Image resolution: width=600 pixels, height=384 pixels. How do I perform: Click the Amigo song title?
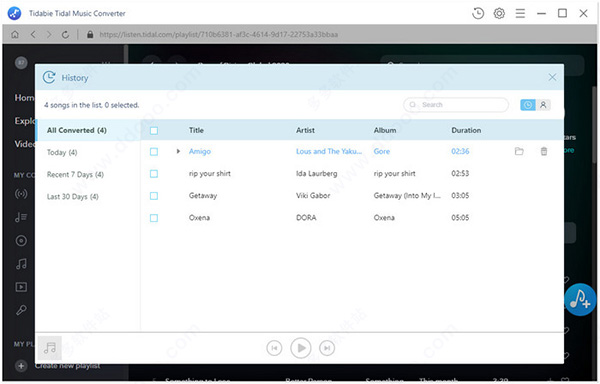(200, 151)
